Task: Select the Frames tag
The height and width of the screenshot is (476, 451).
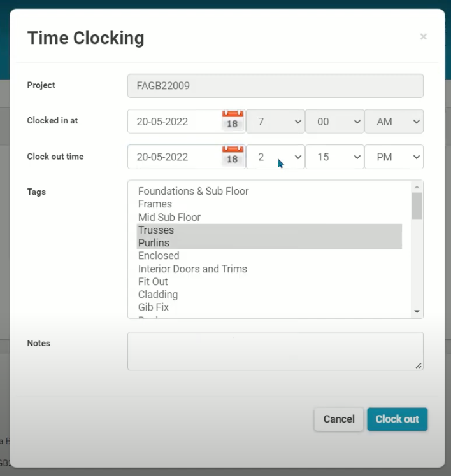Action: [x=155, y=204]
